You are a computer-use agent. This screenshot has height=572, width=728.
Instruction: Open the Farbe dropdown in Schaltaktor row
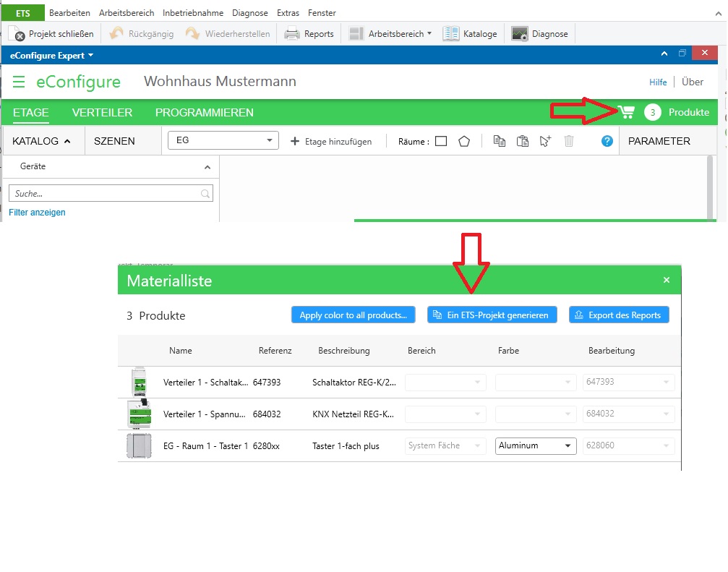[536, 382]
